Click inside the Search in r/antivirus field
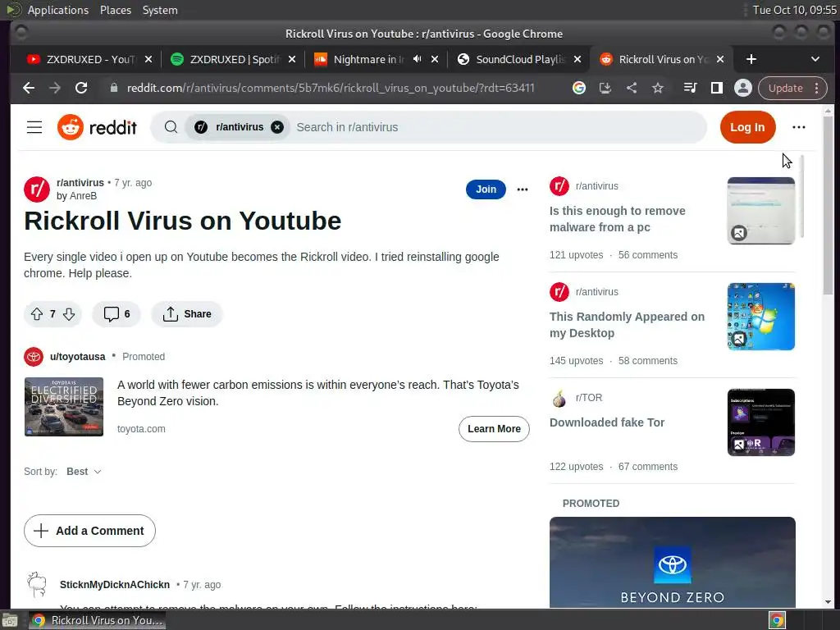Viewport: 840px width, 630px height. (x=498, y=127)
